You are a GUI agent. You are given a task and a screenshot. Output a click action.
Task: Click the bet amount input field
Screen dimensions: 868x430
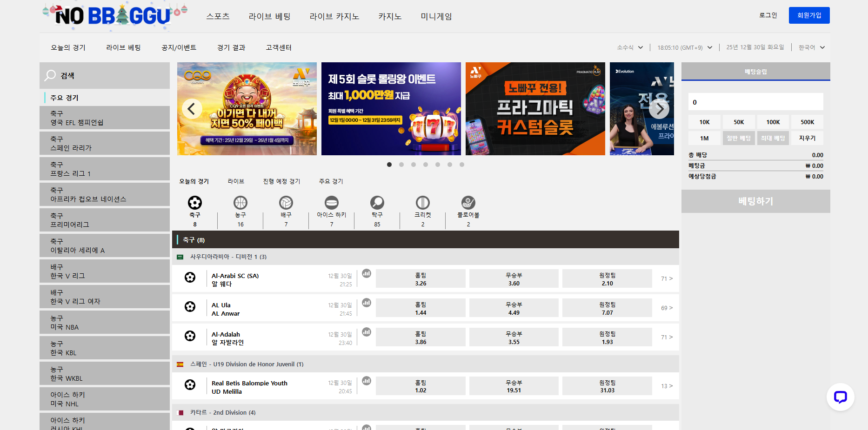tap(755, 102)
